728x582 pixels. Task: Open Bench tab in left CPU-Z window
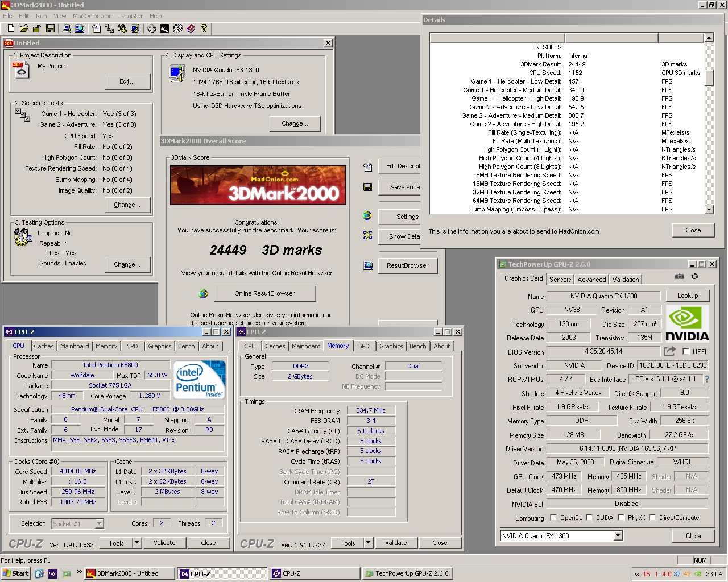pos(186,346)
